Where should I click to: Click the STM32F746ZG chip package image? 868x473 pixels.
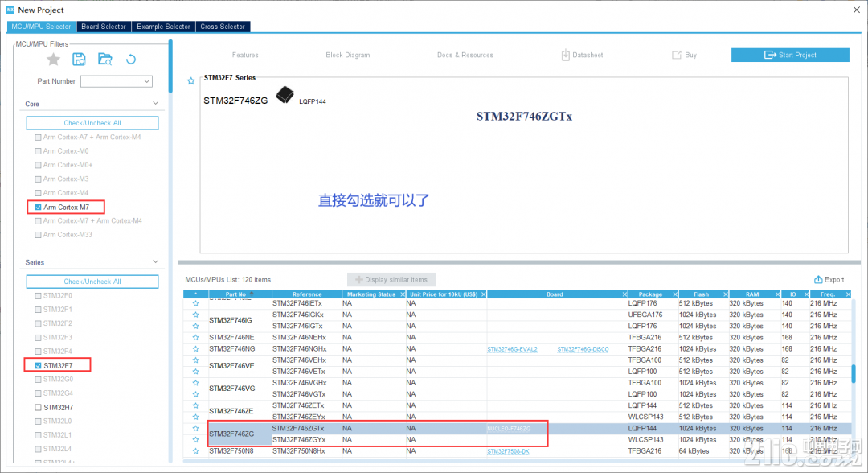285,95
